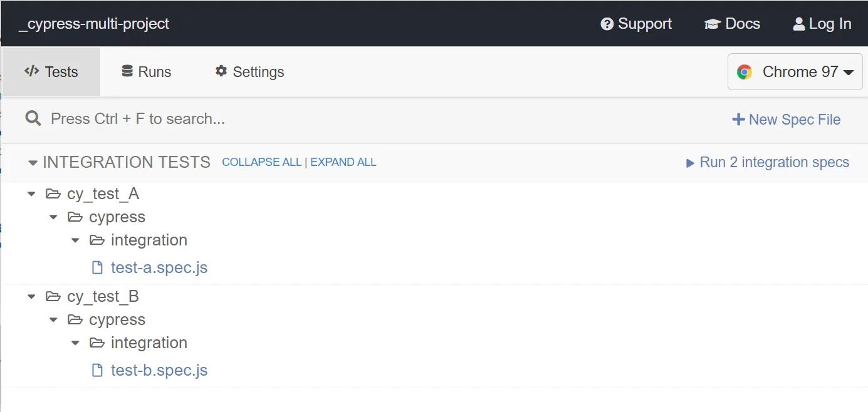The image size is (868, 412).
Task: Open test-b.spec.js spec file
Action: (159, 371)
